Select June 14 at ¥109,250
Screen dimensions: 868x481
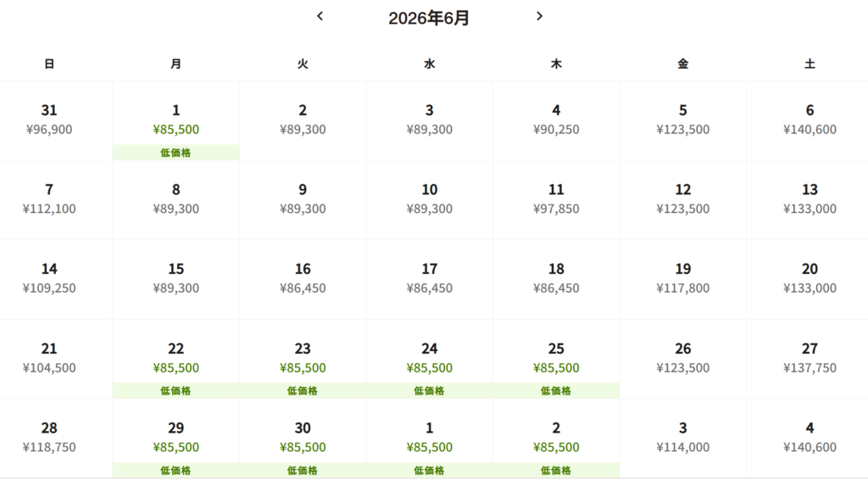[49, 278]
